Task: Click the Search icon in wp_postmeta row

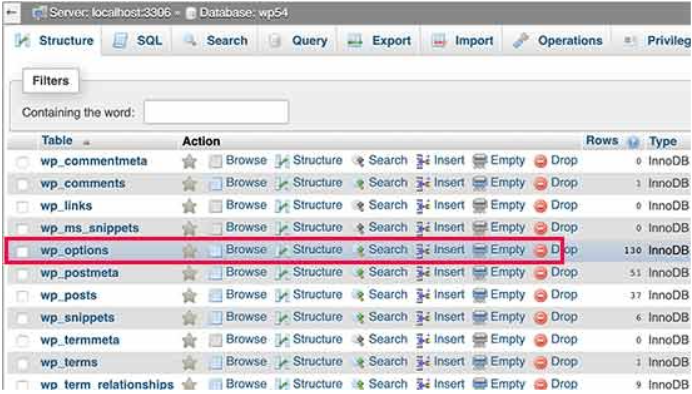Action: (359, 273)
